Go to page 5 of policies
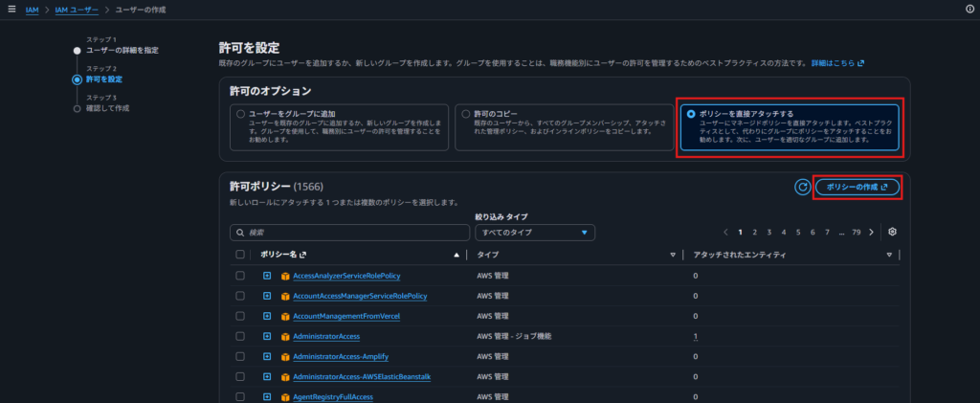Image resolution: width=980 pixels, height=403 pixels. click(x=798, y=233)
